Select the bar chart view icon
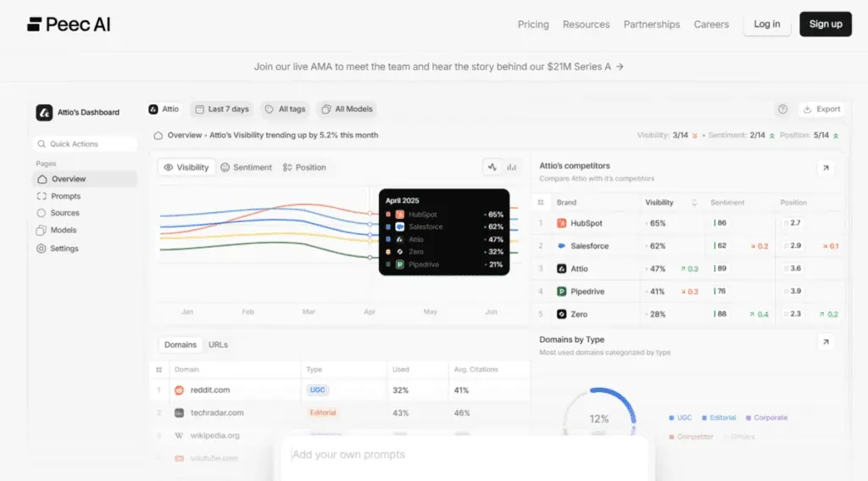 click(x=511, y=167)
